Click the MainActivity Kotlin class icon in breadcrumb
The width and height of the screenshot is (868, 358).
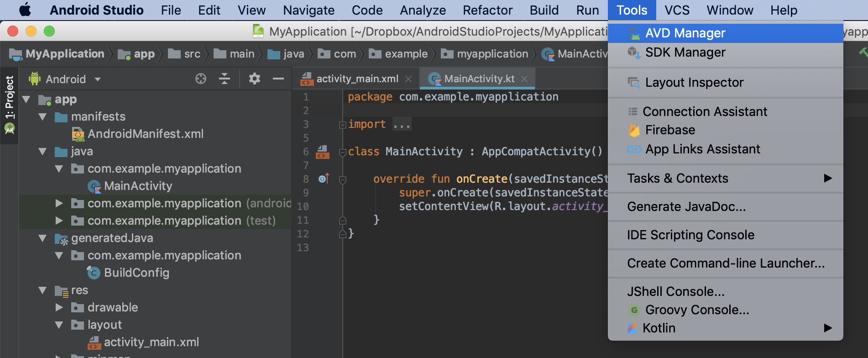coord(548,54)
